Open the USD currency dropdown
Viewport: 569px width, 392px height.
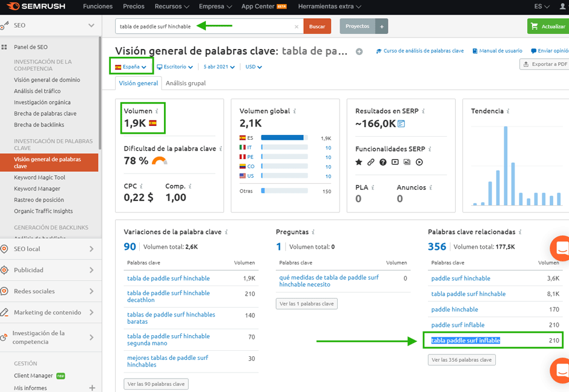254,67
